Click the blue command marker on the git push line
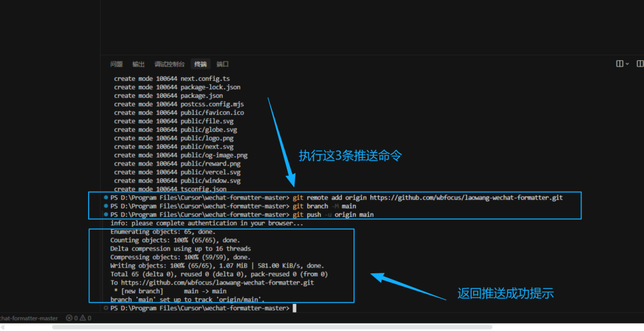Image resolution: width=644 pixels, height=331 pixels. 106,214
